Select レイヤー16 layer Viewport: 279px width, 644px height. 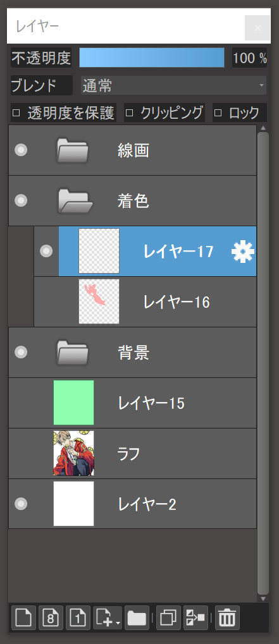click(x=145, y=302)
